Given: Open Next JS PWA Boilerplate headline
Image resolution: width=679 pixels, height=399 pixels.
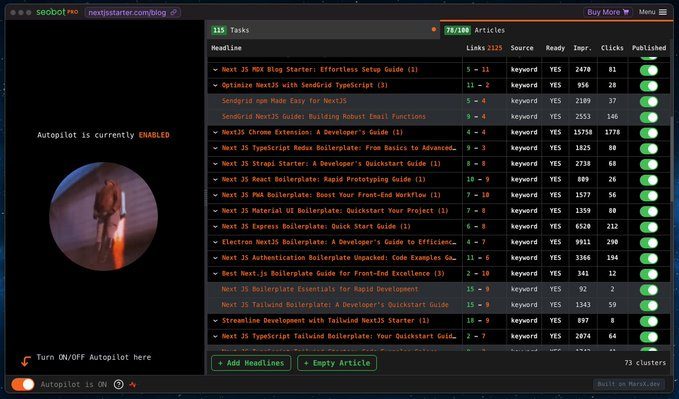Looking at the screenshot, I should pyautogui.click(x=331, y=195).
